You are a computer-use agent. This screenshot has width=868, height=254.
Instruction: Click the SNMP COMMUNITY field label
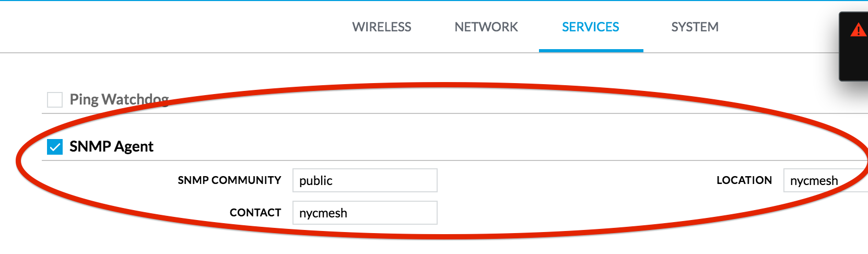(229, 180)
